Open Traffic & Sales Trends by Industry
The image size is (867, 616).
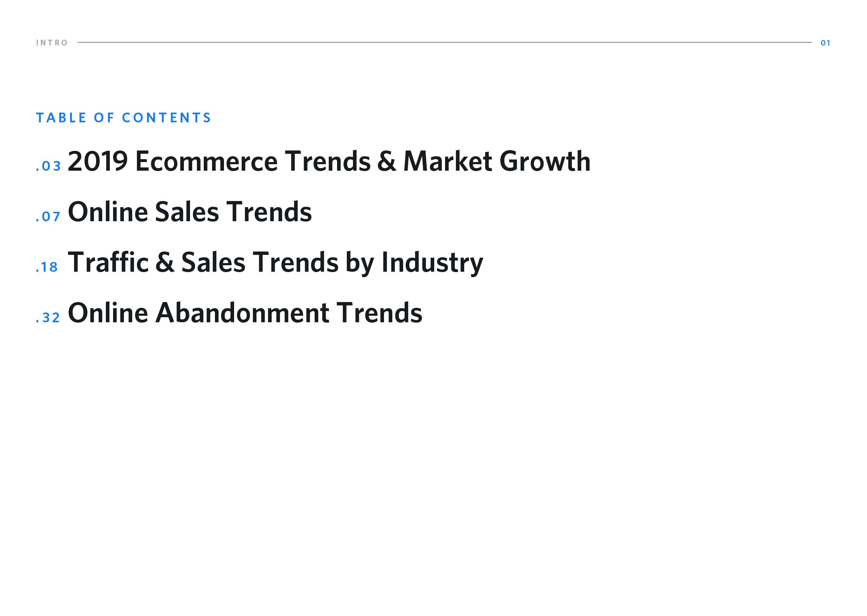pos(275,262)
